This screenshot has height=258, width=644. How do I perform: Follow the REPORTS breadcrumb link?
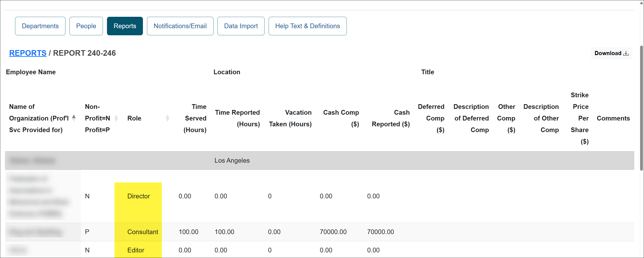point(28,53)
